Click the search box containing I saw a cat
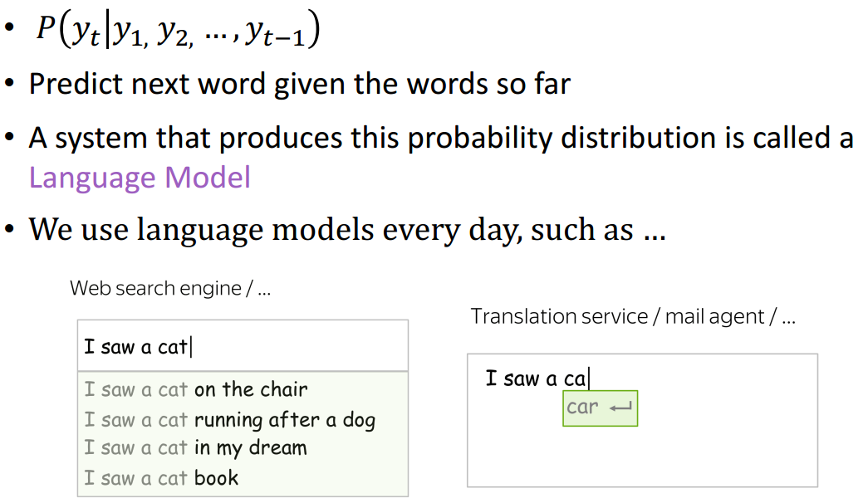This screenshot has width=868, height=503. (x=243, y=346)
